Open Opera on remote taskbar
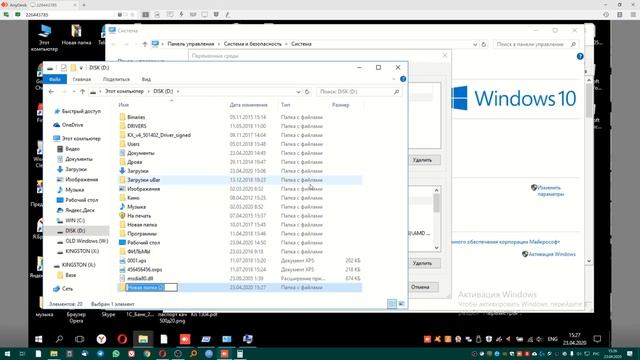640x360 pixels. coord(122,339)
